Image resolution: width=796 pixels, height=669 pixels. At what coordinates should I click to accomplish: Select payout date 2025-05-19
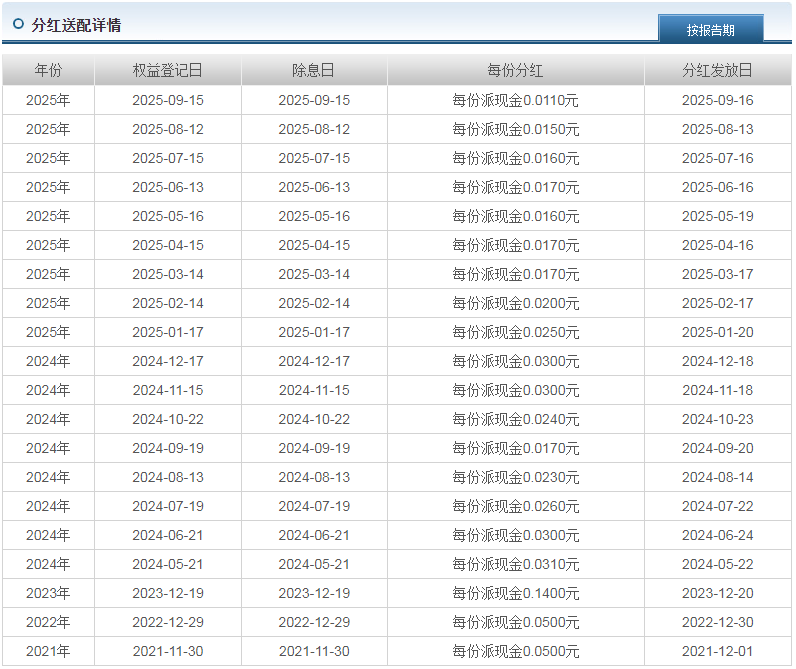[x=717, y=216]
